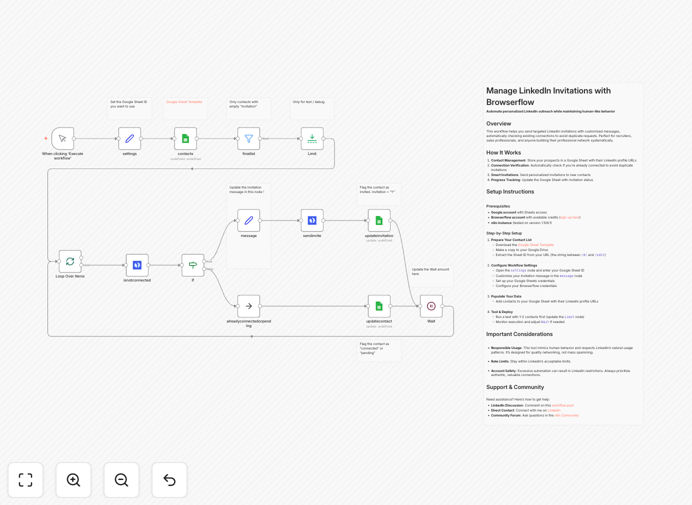Open the settings node with pencil icon
This screenshot has height=505, width=692.
pyautogui.click(x=130, y=139)
